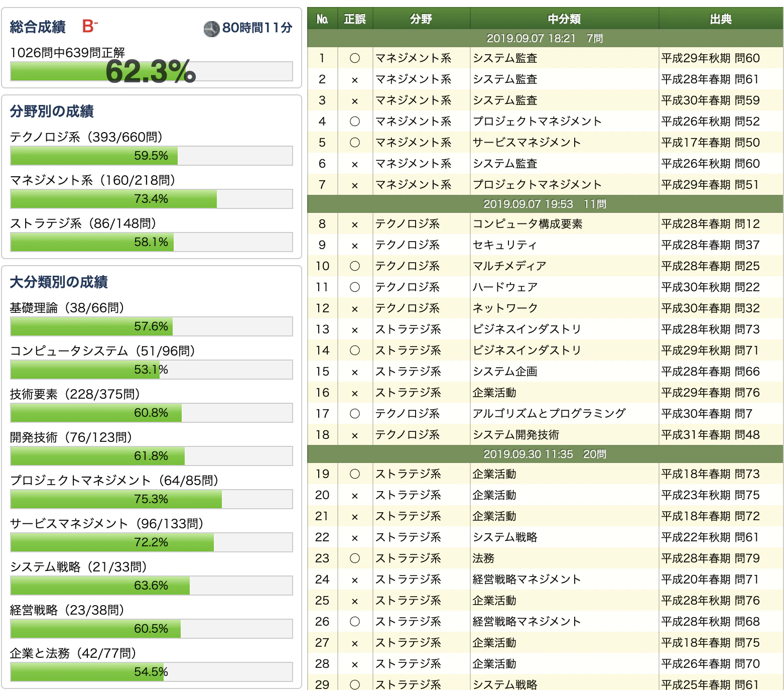This screenshot has width=784, height=695.
Task: Open source 平成28年春期 問12
Action: (710, 224)
